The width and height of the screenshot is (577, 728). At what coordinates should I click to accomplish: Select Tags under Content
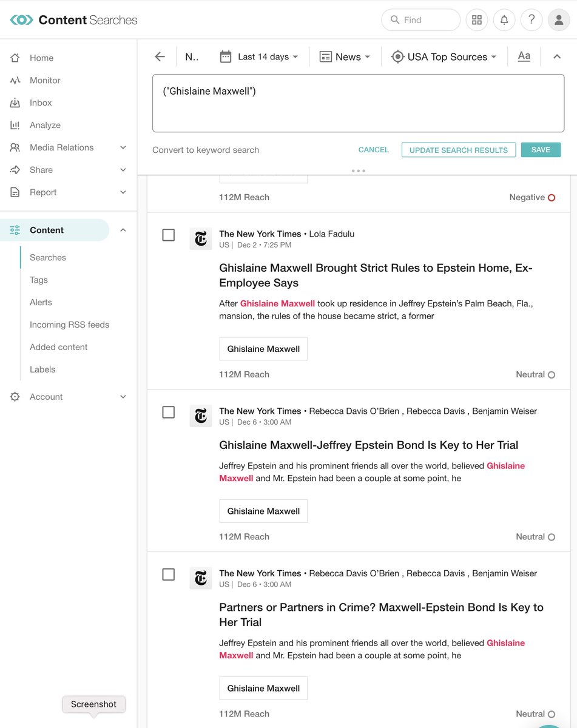[x=39, y=280]
